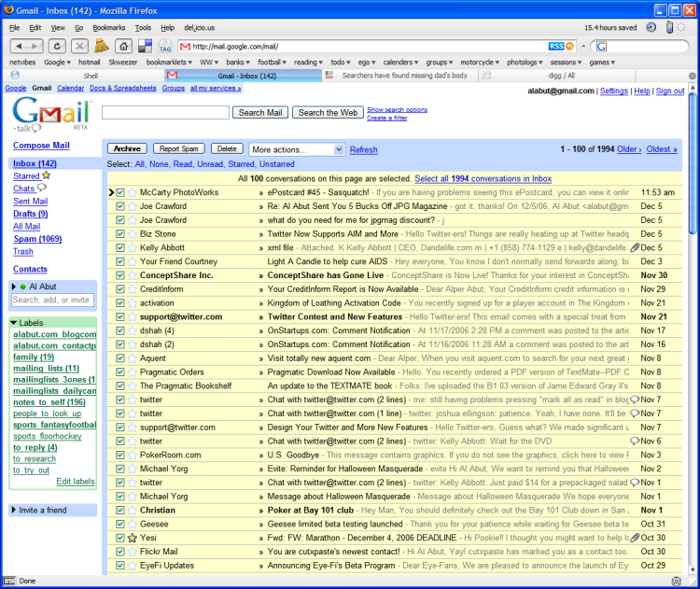Close the current tab with tab bar X
The width and height of the screenshot is (700, 589).
coord(692,76)
